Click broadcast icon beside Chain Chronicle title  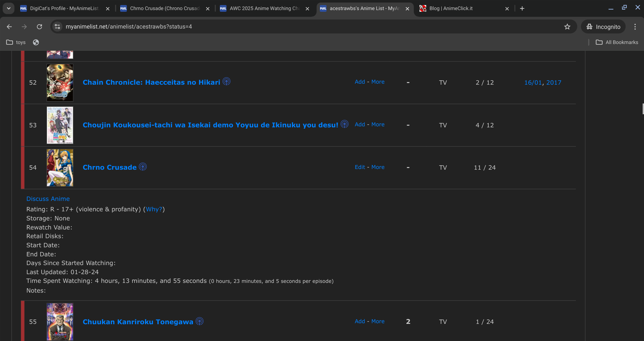pyautogui.click(x=227, y=82)
